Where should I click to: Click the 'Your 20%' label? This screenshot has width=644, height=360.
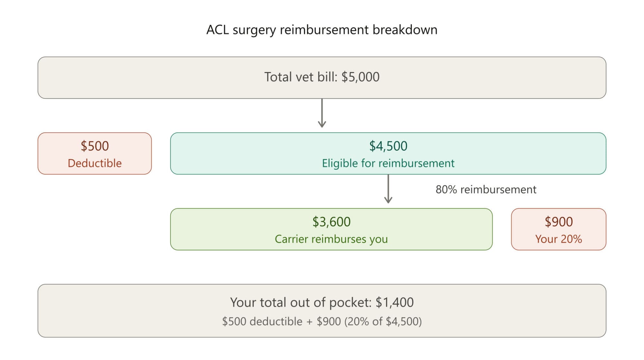pyautogui.click(x=559, y=239)
